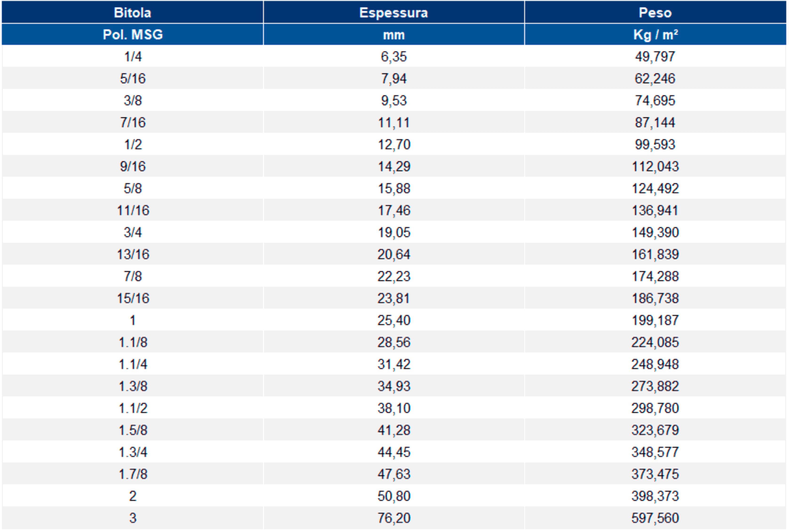Select the Kg / m² subheader cell

coord(655,34)
